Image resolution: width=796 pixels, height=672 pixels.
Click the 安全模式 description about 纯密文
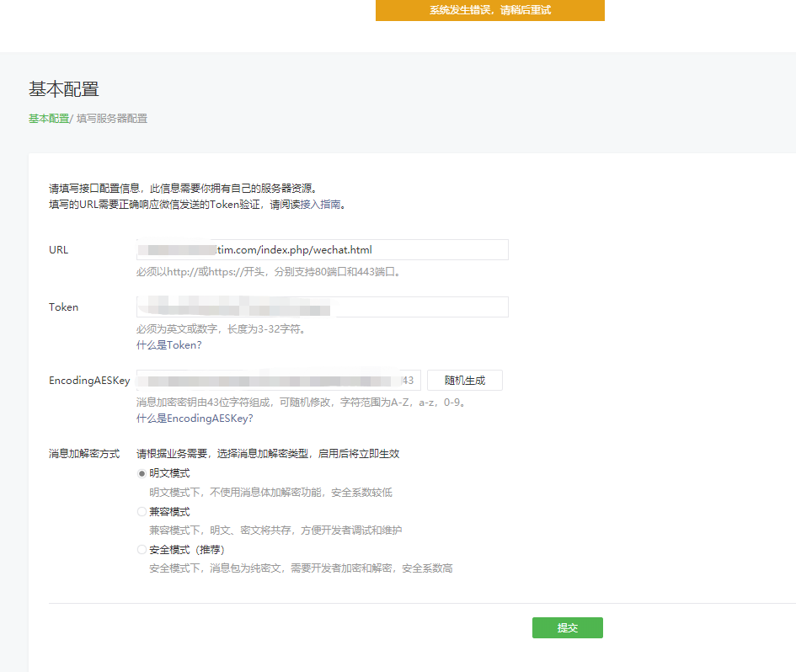pos(301,568)
